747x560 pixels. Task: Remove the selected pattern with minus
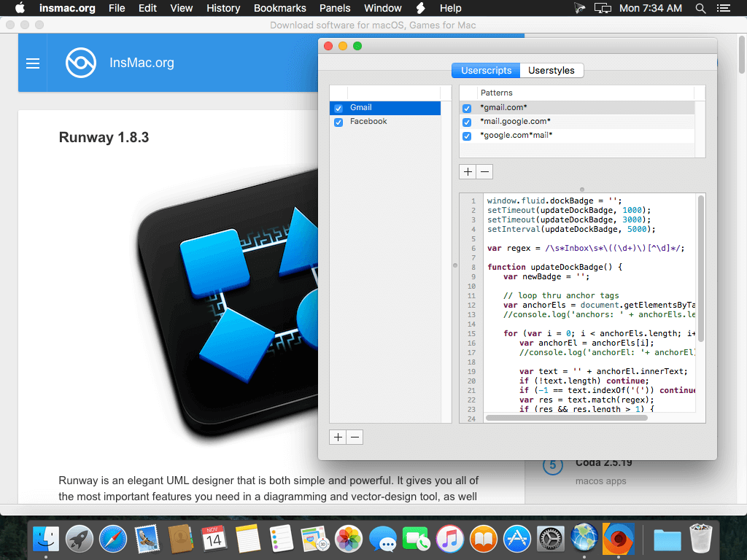[x=484, y=172]
